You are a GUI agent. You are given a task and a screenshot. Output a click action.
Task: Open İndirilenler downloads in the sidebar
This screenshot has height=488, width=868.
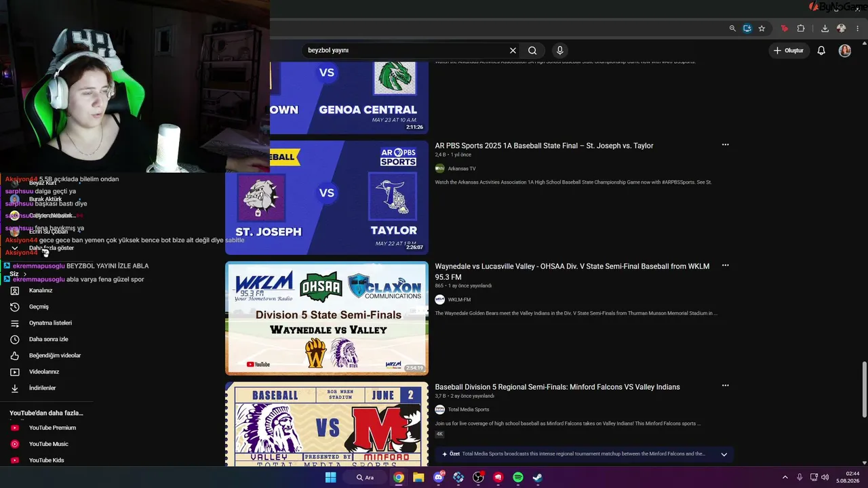[x=42, y=388]
